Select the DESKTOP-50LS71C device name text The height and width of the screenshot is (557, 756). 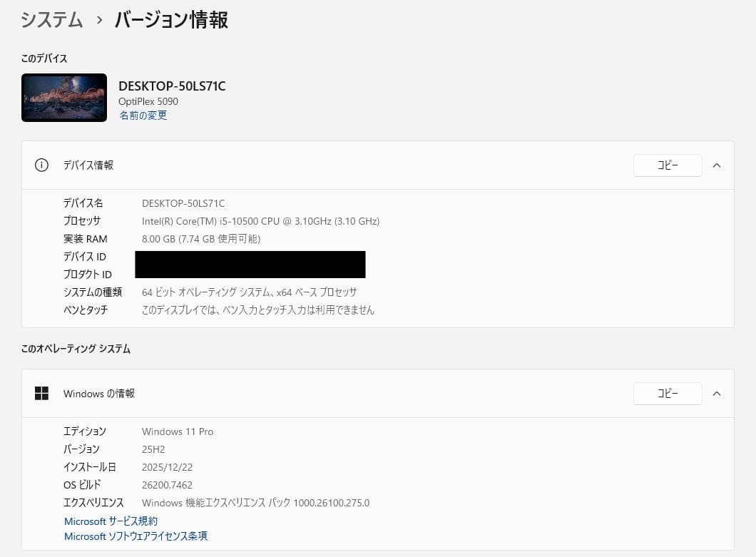pyautogui.click(x=172, y=86)
